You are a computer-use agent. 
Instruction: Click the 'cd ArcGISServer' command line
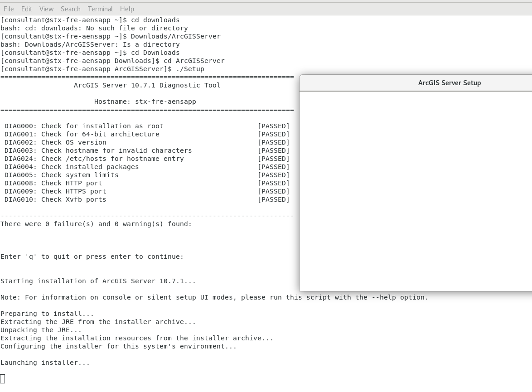(112, 61)
